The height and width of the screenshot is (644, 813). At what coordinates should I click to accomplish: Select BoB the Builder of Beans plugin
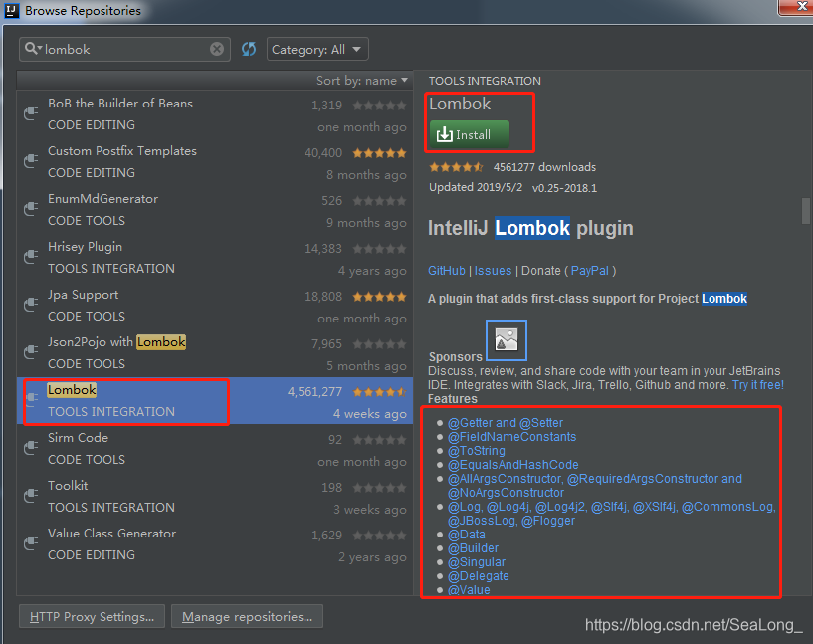click(x=215, y=114)
